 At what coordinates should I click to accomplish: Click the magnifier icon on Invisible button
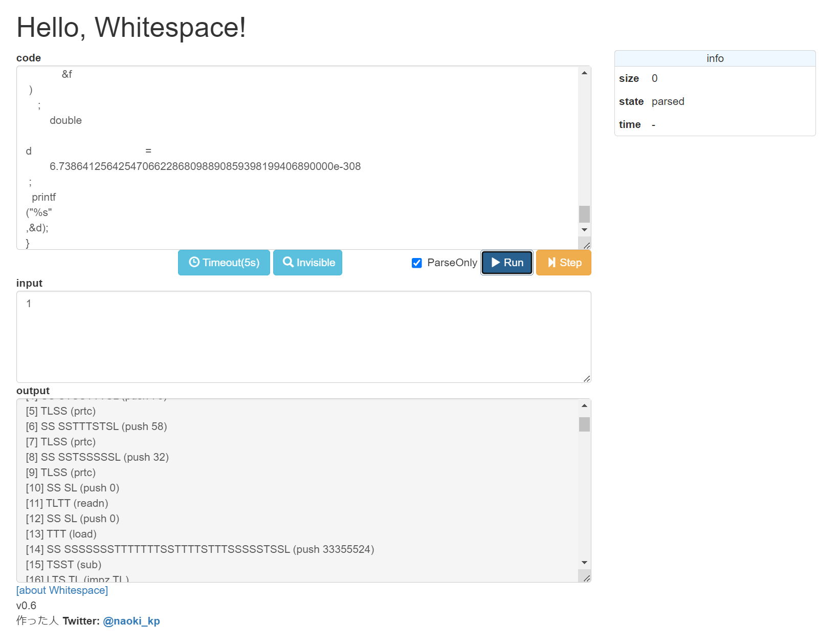[288, 262]
